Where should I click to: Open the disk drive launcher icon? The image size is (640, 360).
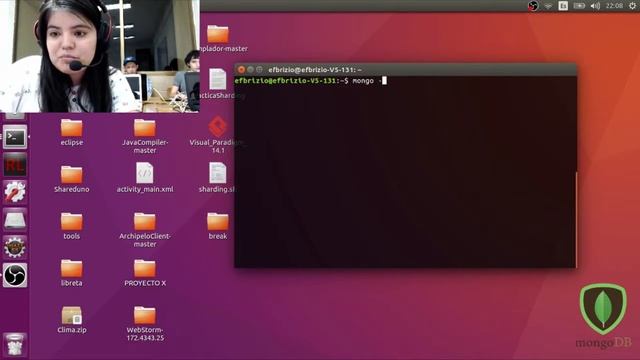[x=15, y=220]
